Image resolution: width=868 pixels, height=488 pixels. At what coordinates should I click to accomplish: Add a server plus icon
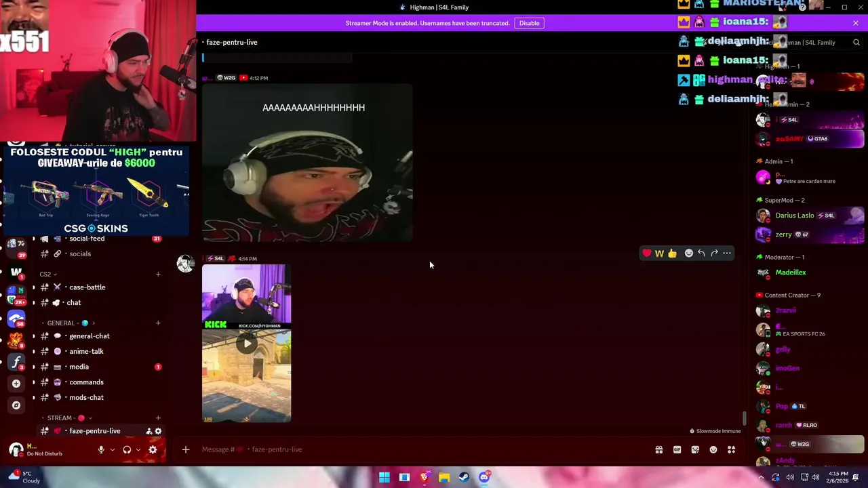16,384
